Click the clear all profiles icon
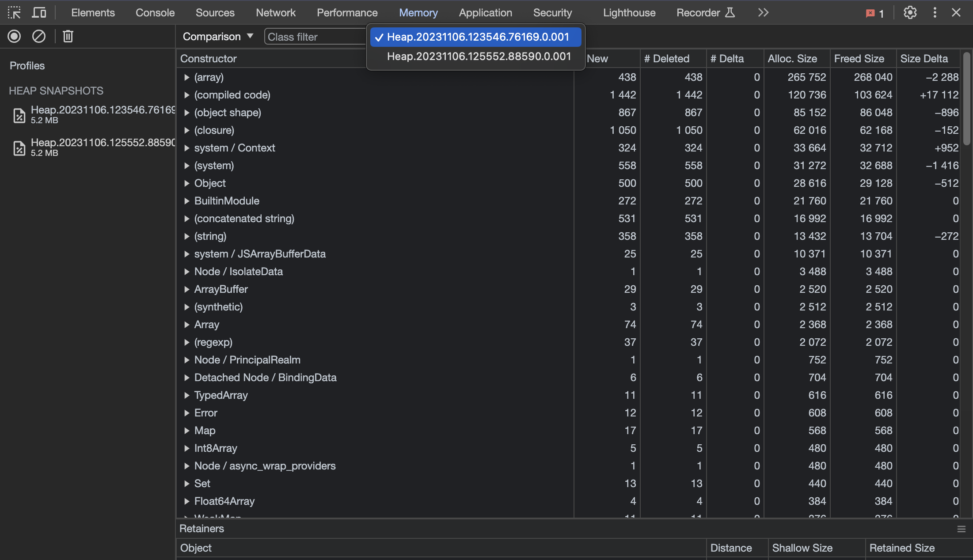Screen dimensions: 973x560 click(x=38, y=36)
